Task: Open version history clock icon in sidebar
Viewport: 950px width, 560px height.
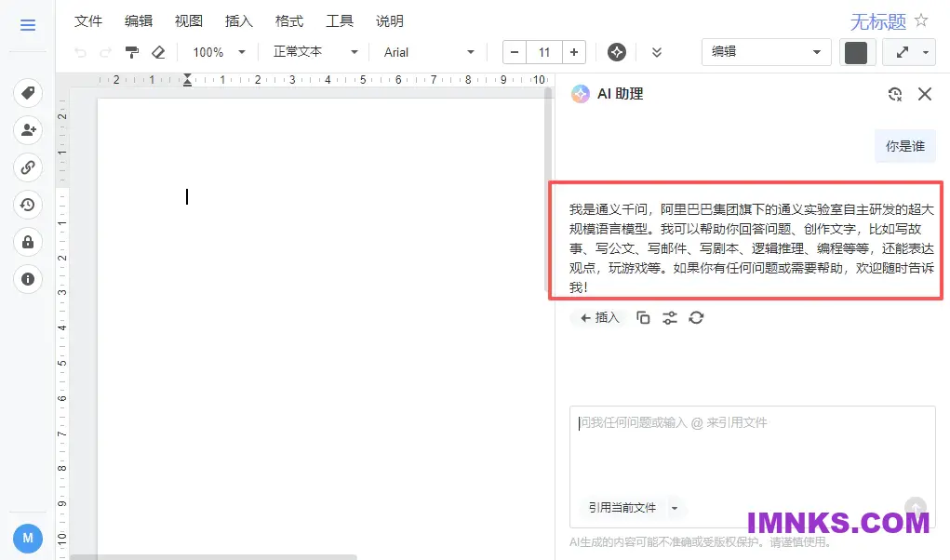Action: point(27,205)
